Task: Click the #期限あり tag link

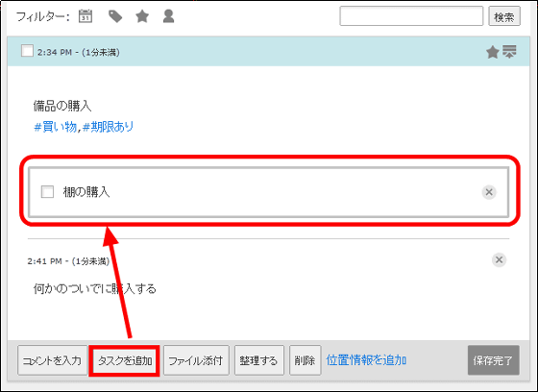Action: [108, 127]
